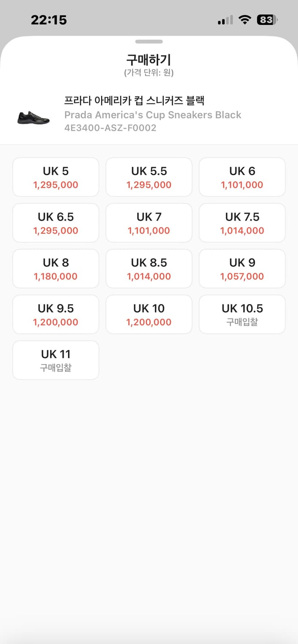Tap the battery indicator in status bar

coord(267,20)
